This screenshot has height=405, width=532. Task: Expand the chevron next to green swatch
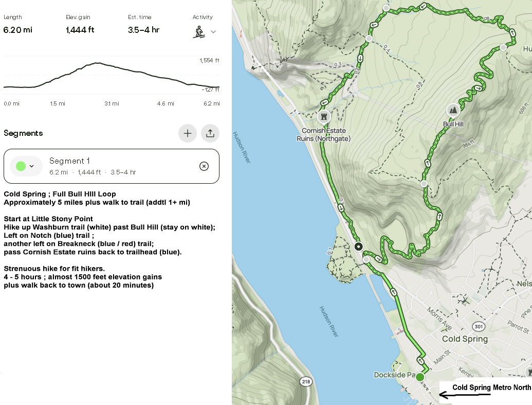coord(32,166)
